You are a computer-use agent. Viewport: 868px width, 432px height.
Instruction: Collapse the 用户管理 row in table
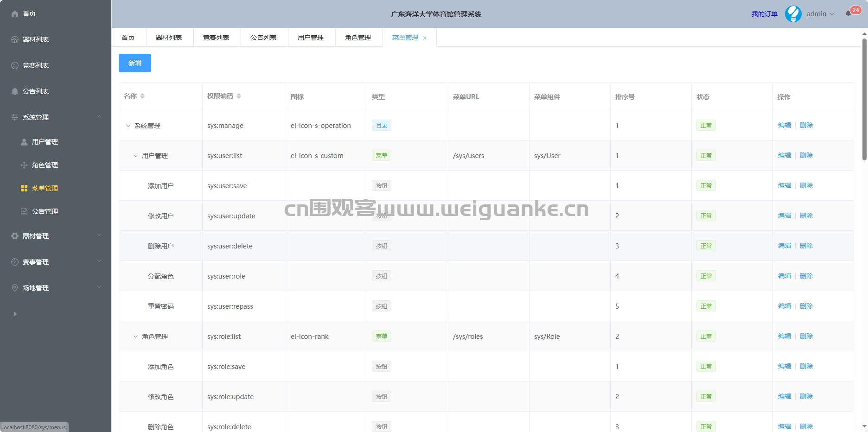(x=136, y=156)
